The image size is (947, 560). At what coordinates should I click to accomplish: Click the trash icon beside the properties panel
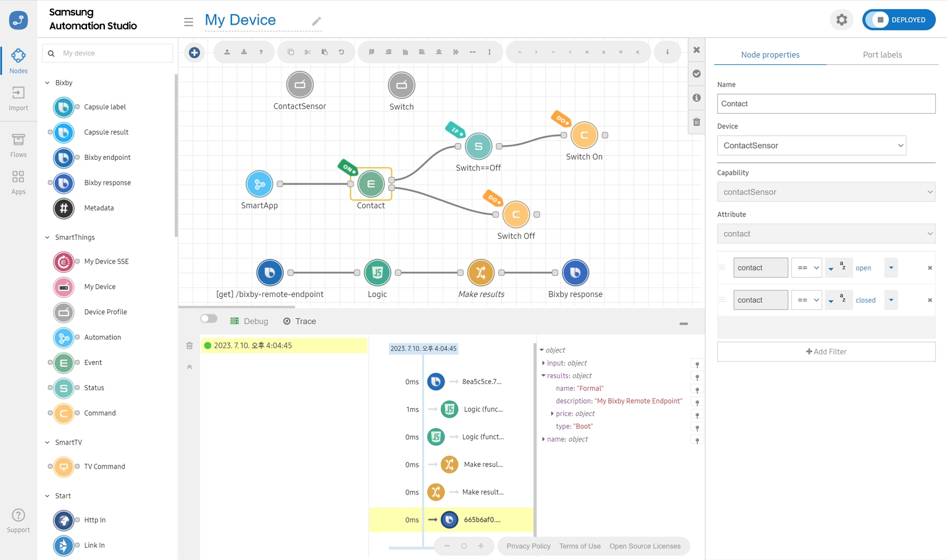click(696, 122)
